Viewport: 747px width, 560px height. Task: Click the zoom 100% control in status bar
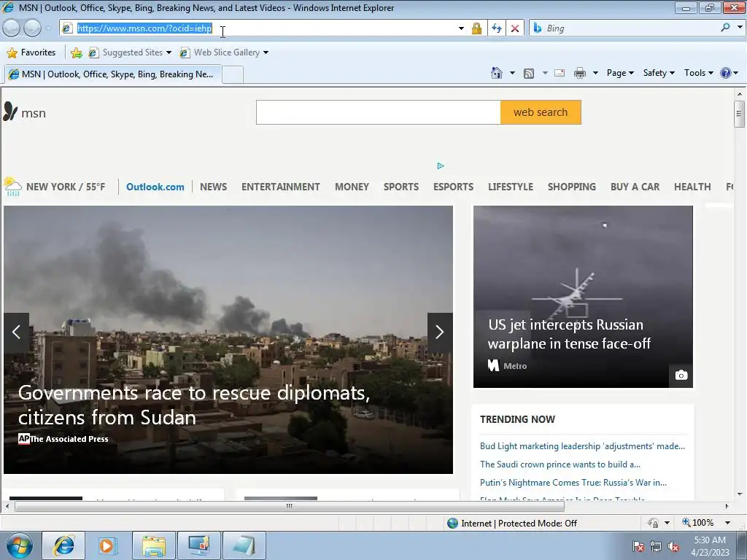(698, 523)
